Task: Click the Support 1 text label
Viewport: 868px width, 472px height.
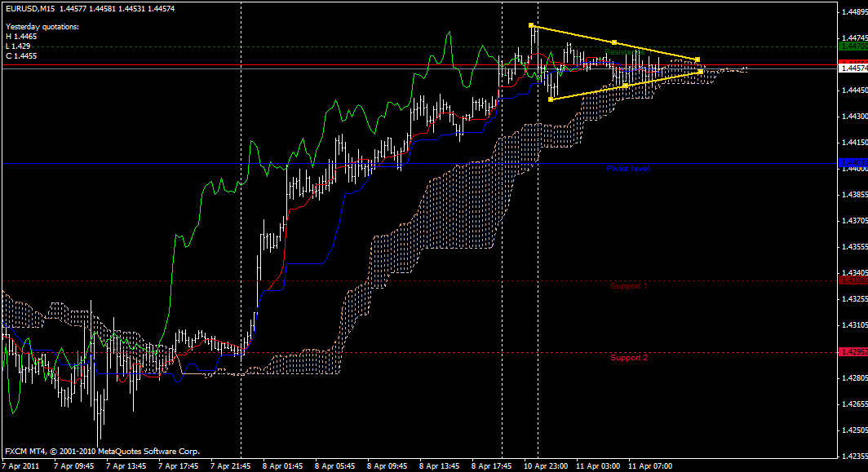Action: tap(630, 286)
